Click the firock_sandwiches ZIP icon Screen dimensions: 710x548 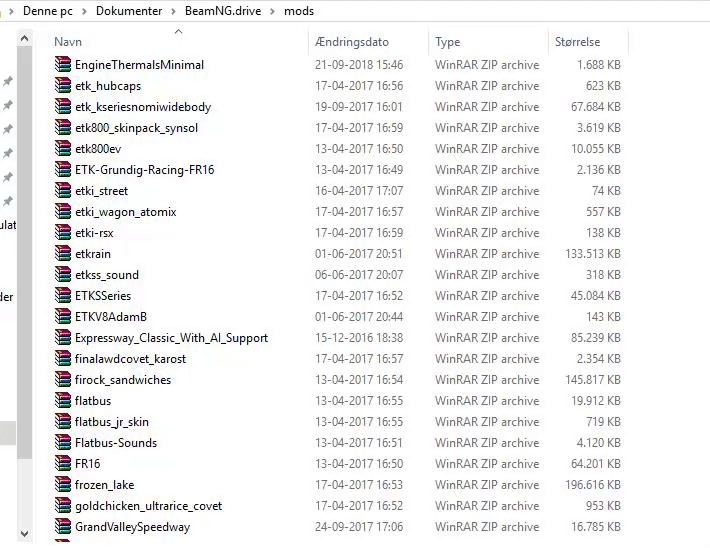[63, 379]
